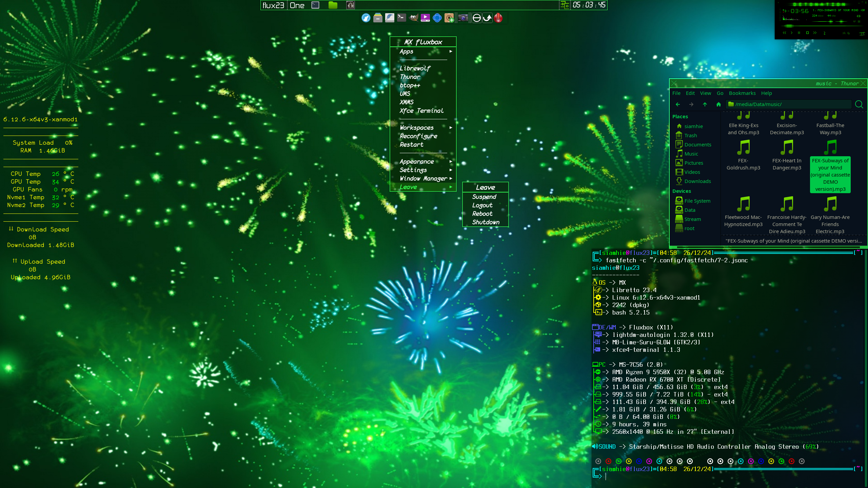This screenshot has height=488, width=868.
Task: Click the blue hexagon dock icon
Action: (437, 18)
